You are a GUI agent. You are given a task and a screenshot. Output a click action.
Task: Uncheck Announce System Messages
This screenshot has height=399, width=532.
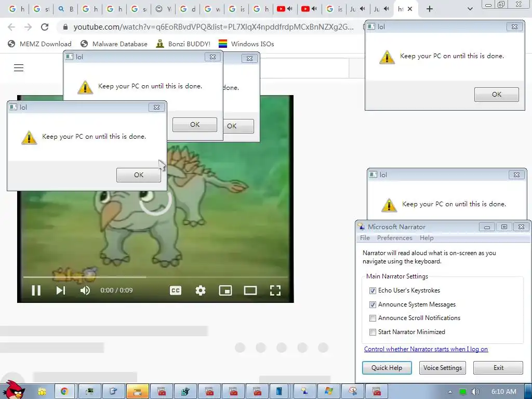373,304
